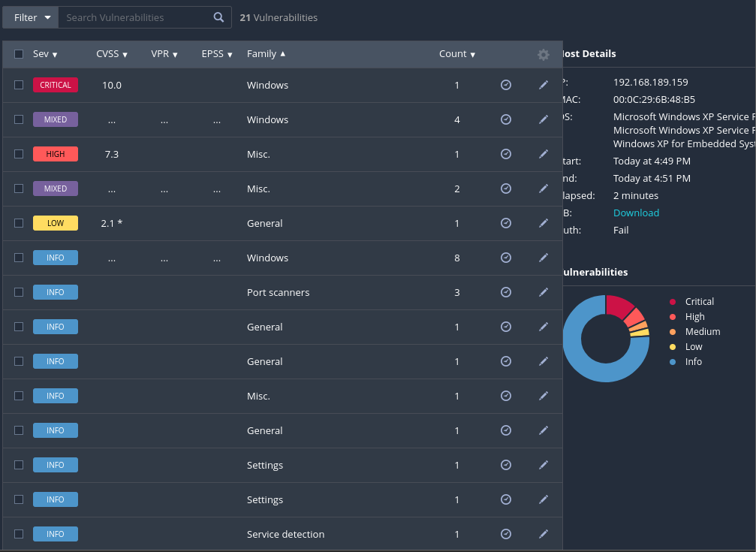The width and height of the screenshot is (756, 552).
Task: Click the circle-check icon in INFO Misc. row
Action: click(506, 396)
